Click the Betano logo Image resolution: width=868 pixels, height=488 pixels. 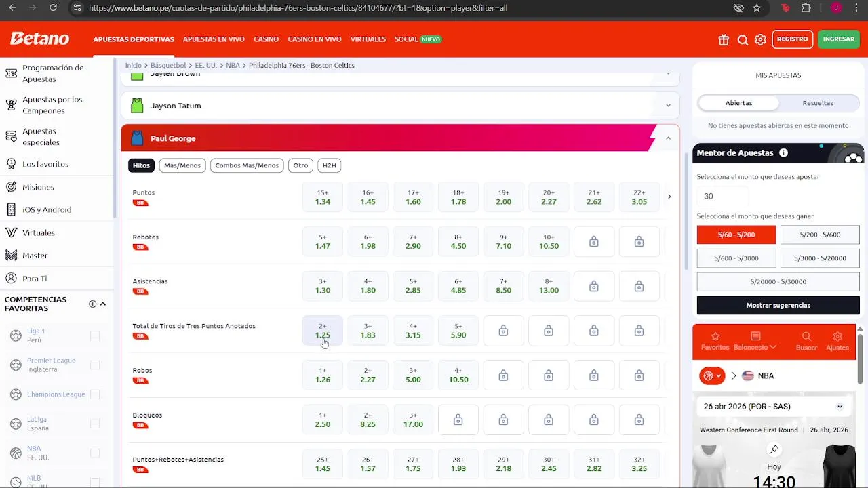[x=39, y=39]
